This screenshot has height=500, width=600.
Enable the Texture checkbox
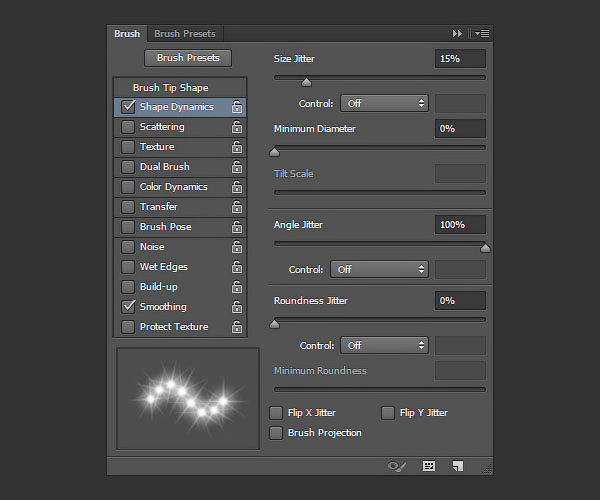128,147
